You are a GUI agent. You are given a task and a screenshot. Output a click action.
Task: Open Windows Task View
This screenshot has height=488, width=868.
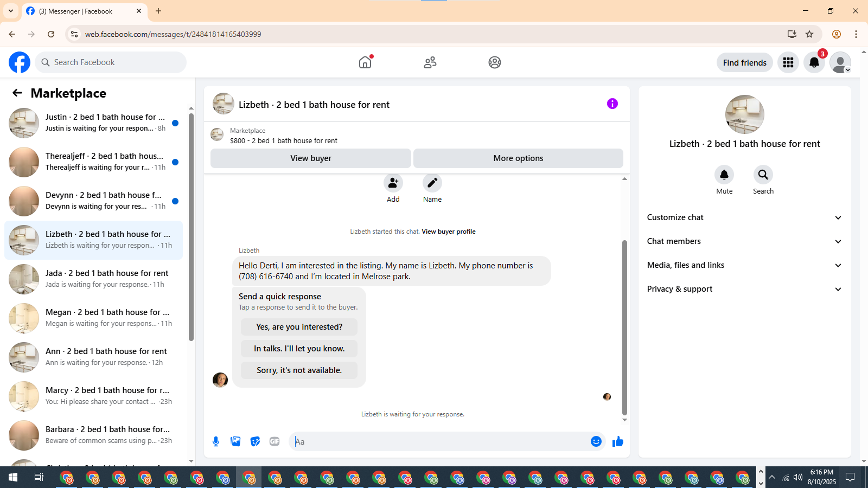[39, 477]
